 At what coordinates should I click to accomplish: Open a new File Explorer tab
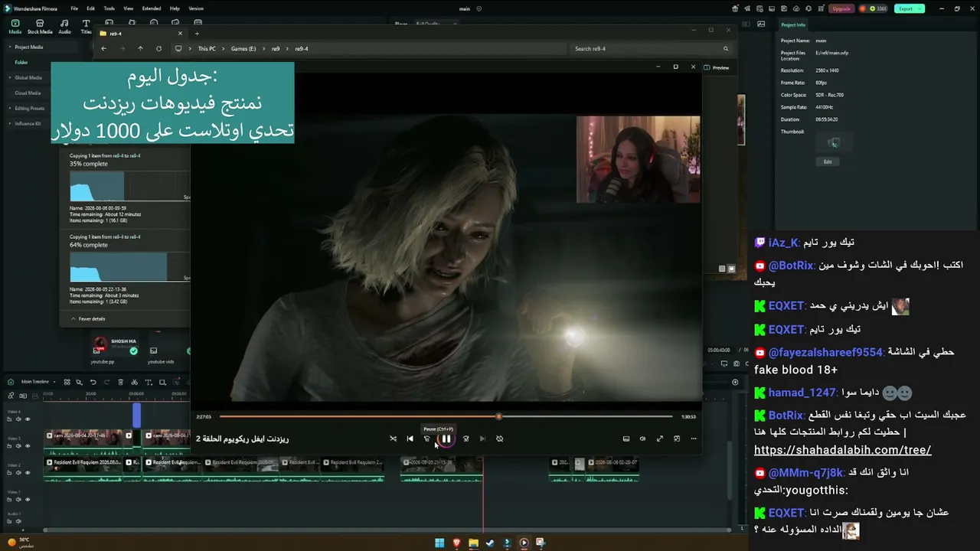(x=197, y=34)
